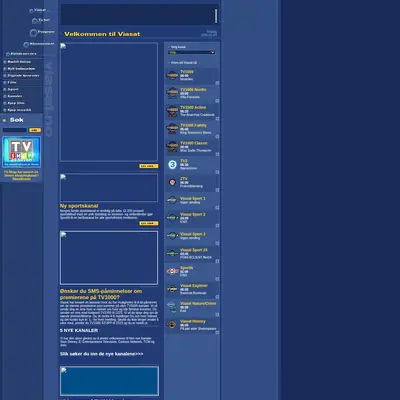Open the Viasat Sport 1 logo
The height and width of the screenshot is (400, 400).
coord(172,200)
